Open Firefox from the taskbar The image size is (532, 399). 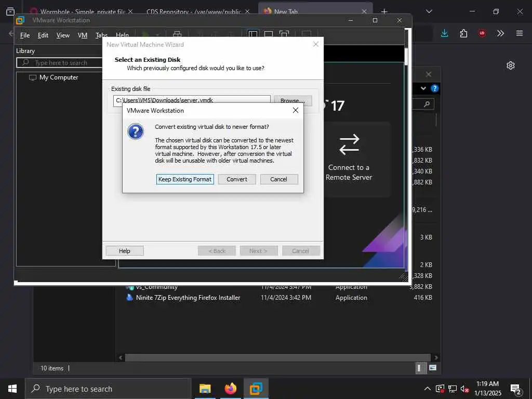pyautogui.click(x=230, y=389)
